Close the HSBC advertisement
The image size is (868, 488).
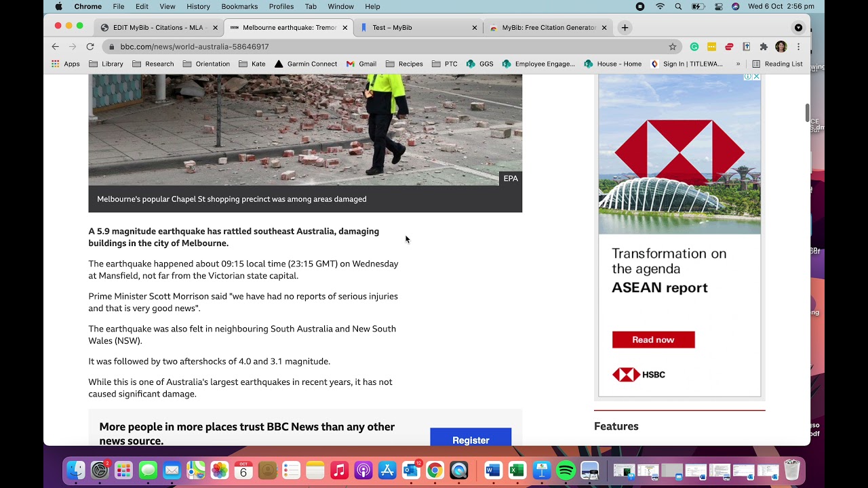[757, 77]
